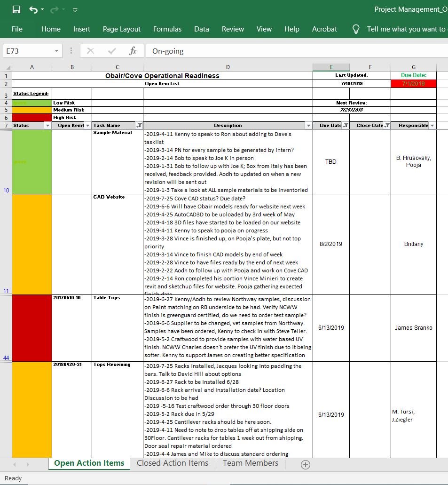Select row 10 header
448x485 pixels.
coord(6,162)
